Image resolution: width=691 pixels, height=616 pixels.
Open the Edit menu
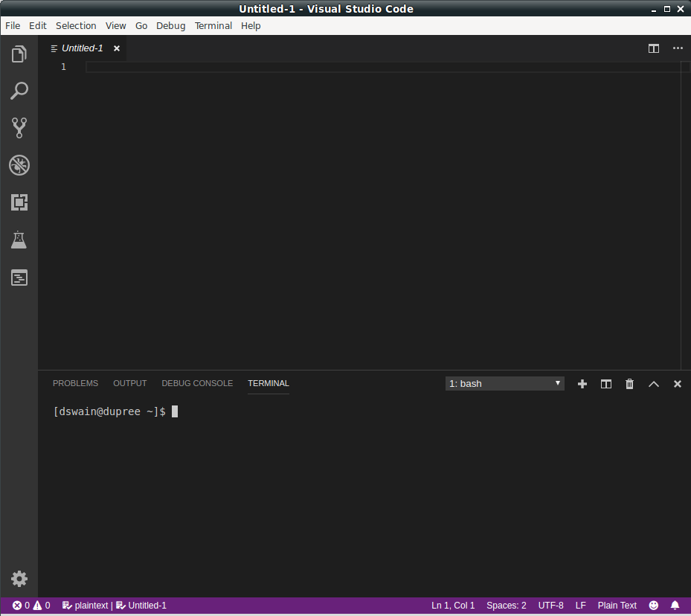[x=38, y=25]
